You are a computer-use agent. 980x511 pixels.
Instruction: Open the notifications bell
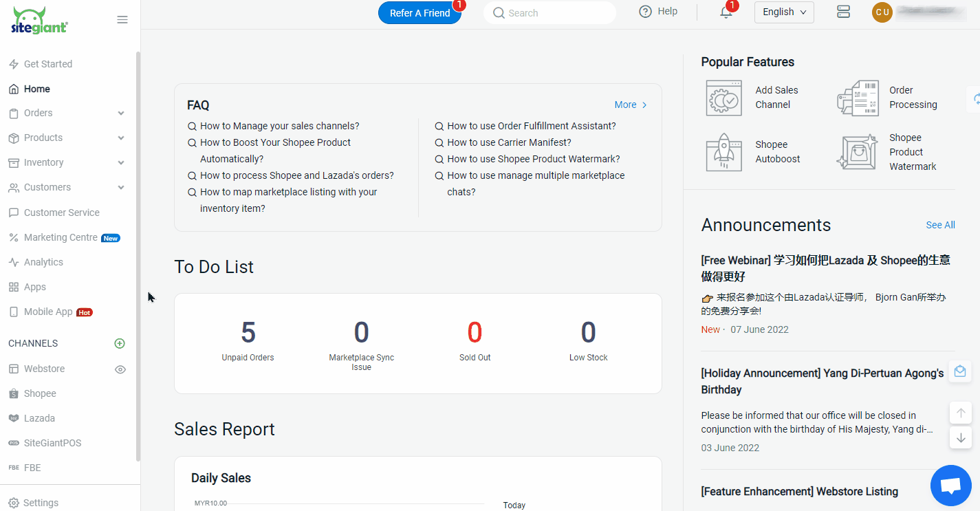pyautogui.click(x=726, y=12)
